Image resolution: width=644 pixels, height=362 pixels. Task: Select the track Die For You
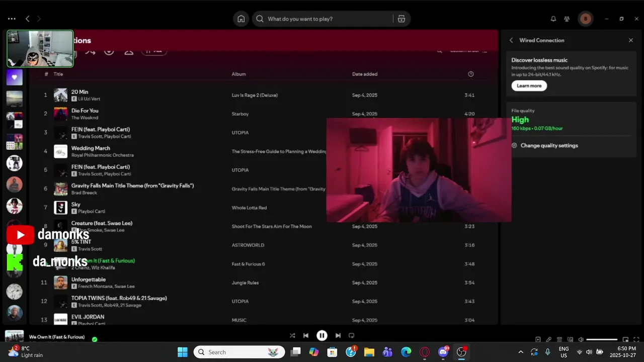(x=85, y=111)
